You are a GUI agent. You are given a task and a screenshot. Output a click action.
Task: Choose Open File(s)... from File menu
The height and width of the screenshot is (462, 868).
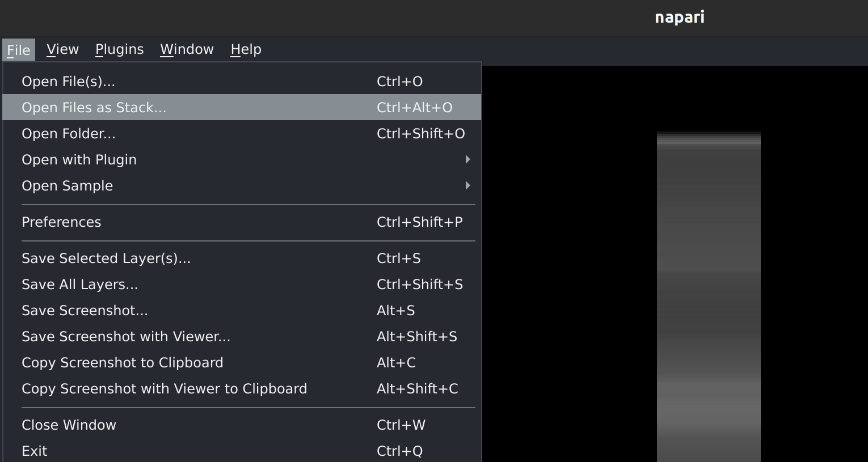pos(242,82)
